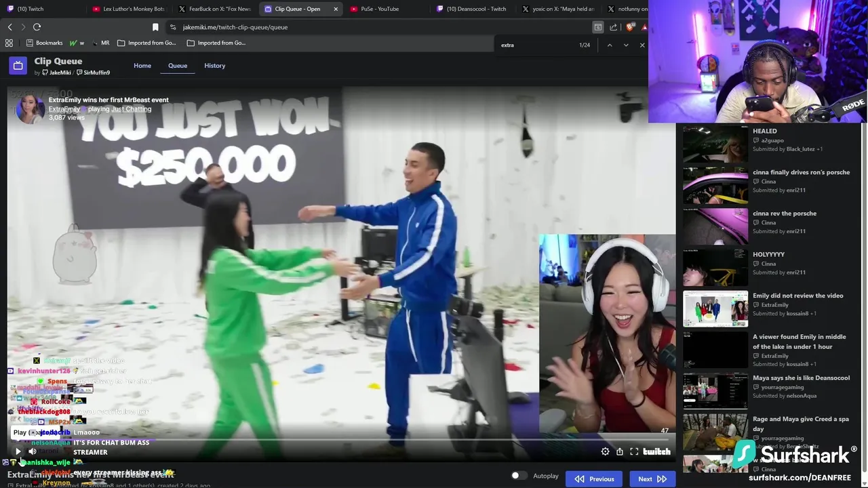Go to next find result
868x488 pixels.
click(626, 45)
